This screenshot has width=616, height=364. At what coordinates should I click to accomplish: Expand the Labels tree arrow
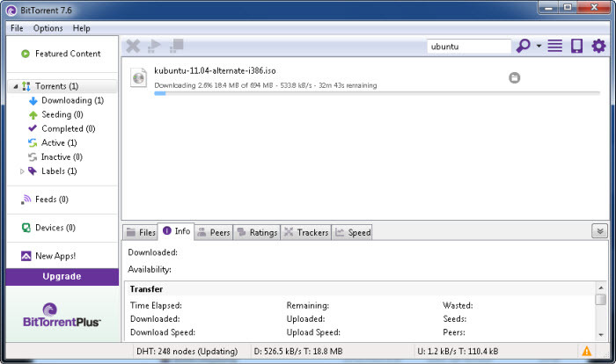coord(22,171)
